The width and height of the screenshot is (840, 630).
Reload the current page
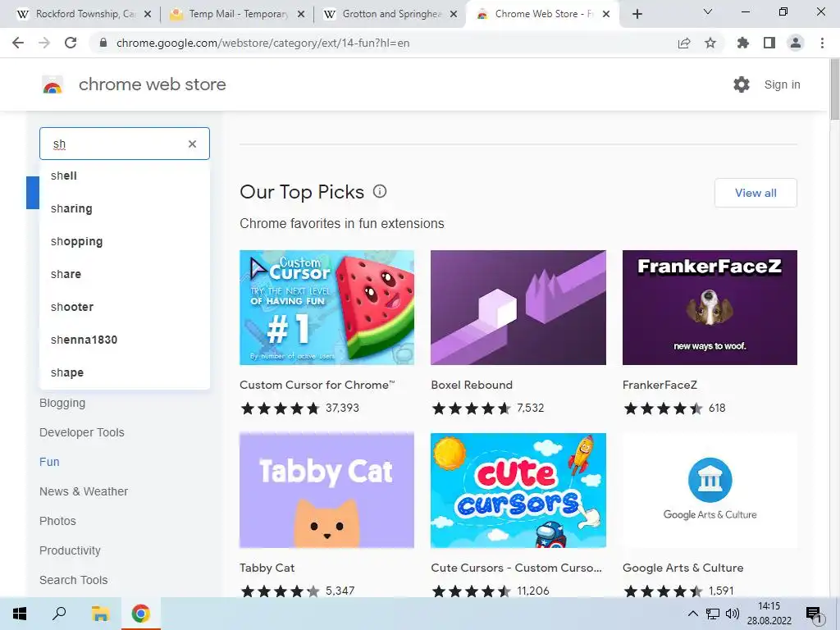click(x=71, y=43)
